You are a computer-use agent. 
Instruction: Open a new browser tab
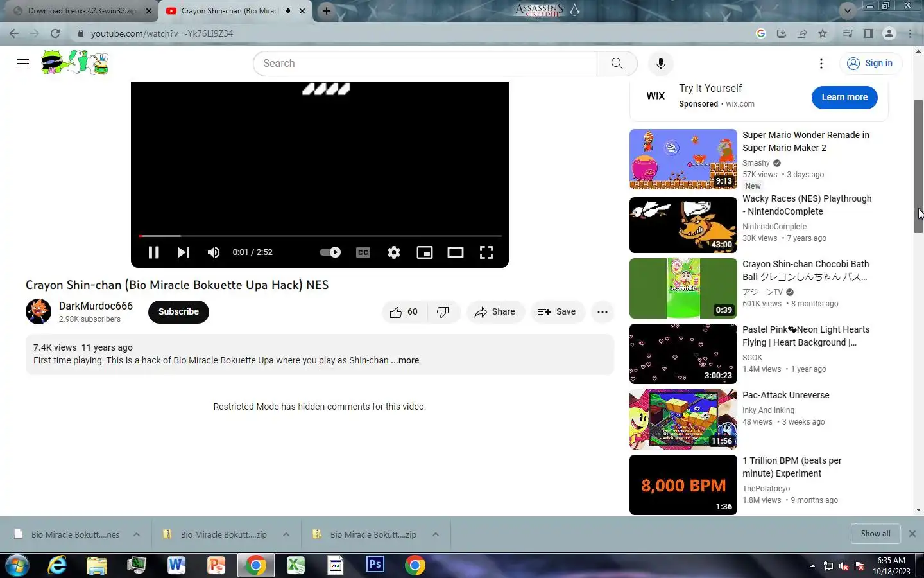point(327,11)
